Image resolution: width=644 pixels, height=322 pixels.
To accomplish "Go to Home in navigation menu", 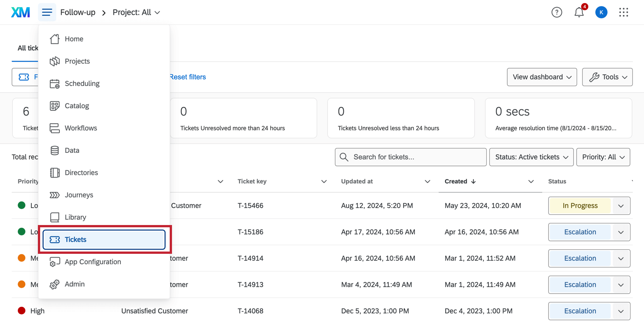I will (74, 39).
